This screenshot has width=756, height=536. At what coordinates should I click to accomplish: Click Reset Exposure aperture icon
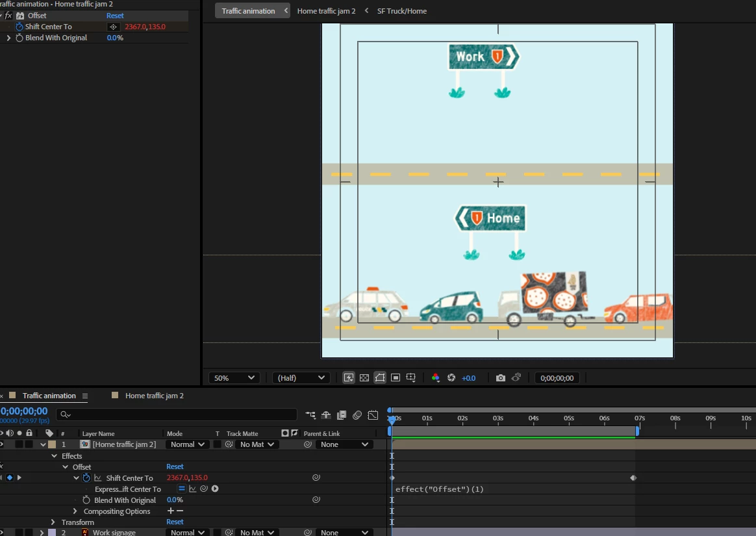point(451,377)
